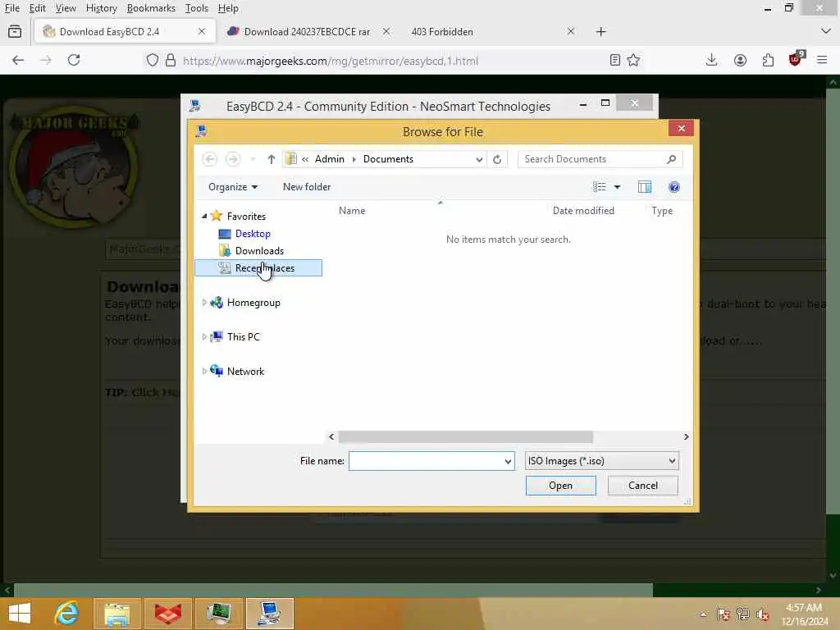This screenshot has height=630, width=840.
Task: Click the tracking protection shield icon
Action: pyautogui.click(x=152, y=60)
